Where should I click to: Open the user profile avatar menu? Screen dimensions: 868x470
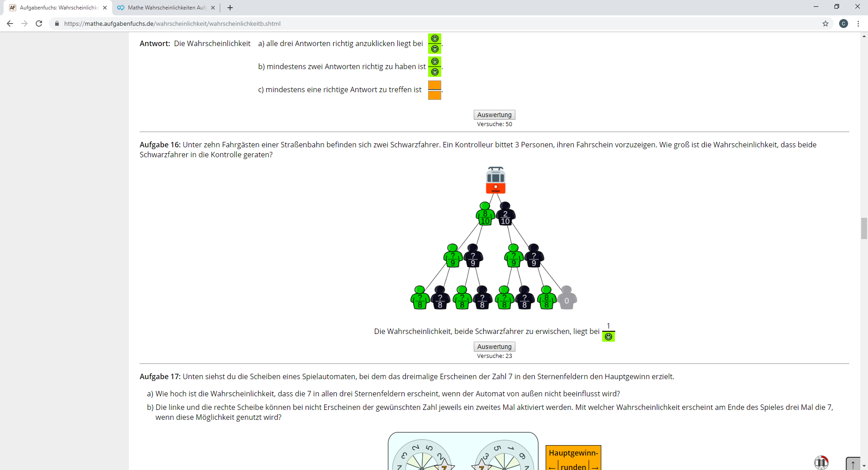844,23
